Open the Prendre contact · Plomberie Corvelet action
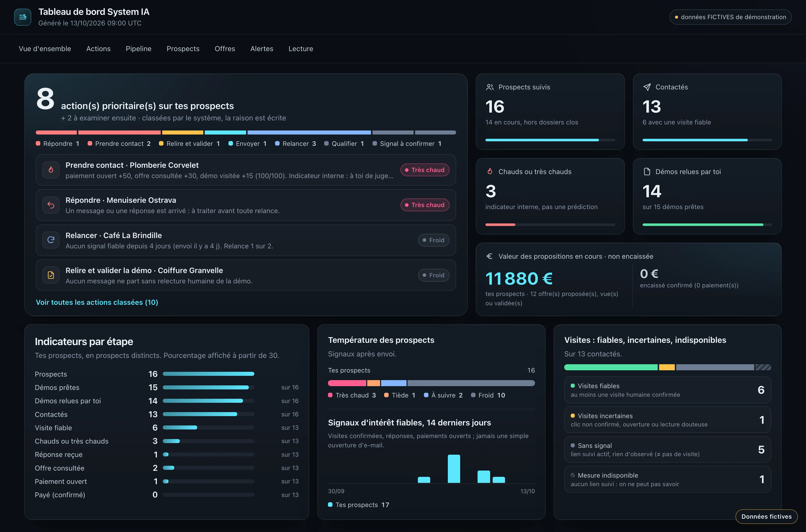The image size is (806, 532). tap(246, 170)
